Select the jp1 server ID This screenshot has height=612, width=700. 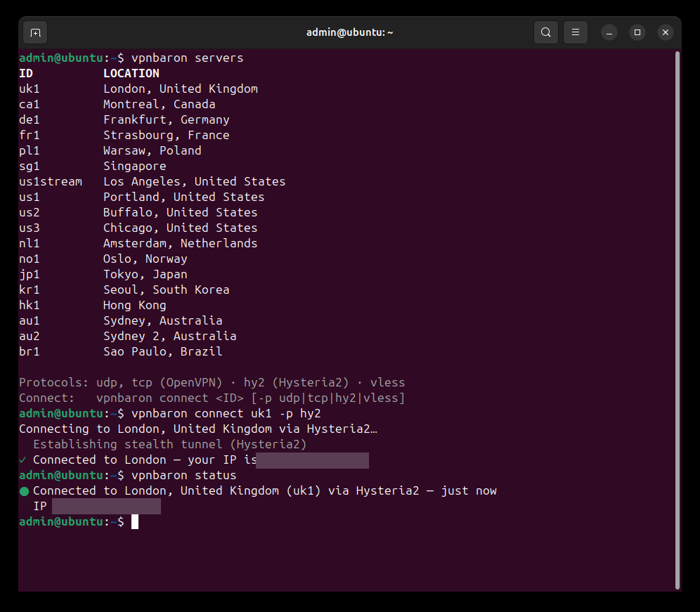click(x=30, y=275)
